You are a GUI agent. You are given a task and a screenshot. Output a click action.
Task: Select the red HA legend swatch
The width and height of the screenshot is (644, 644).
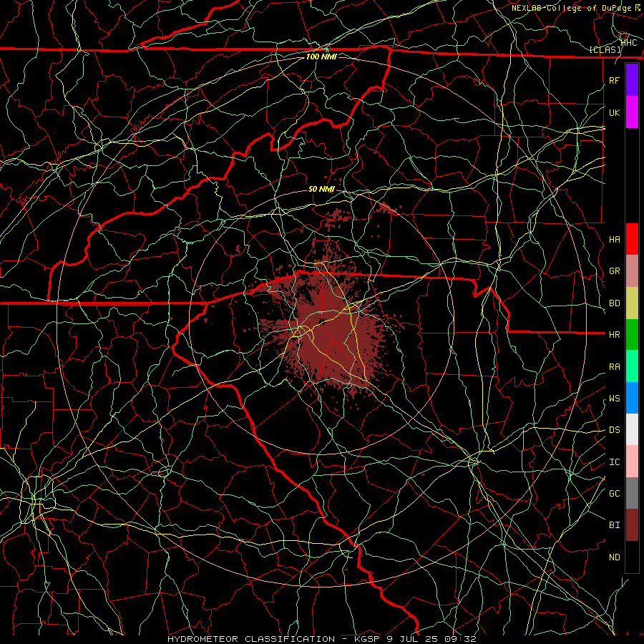tap(632, 239)
